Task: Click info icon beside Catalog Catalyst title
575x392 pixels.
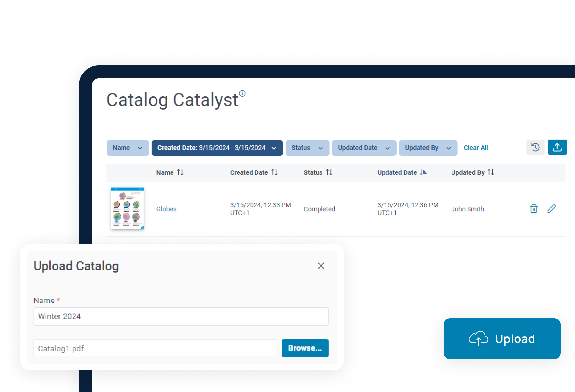Action: pos(242,93)
